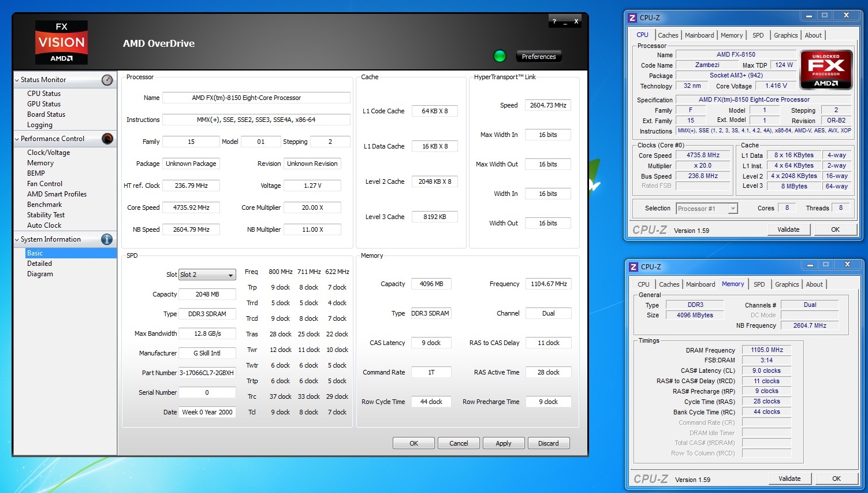Open Clock/Voltage settings
The image size is (868, 493).
[x=49, y=153]
